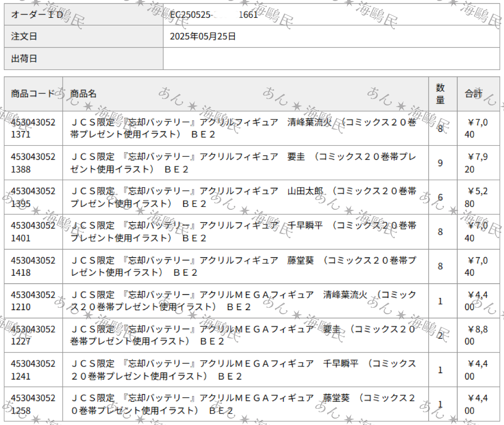The width and height of the screenshot is (504, 425).
Task: Select product code ending 1227
Action: [33, 335]
